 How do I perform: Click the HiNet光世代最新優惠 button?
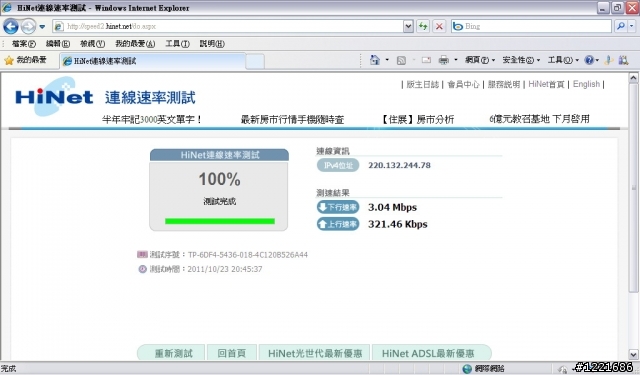(x=315, y=353)
